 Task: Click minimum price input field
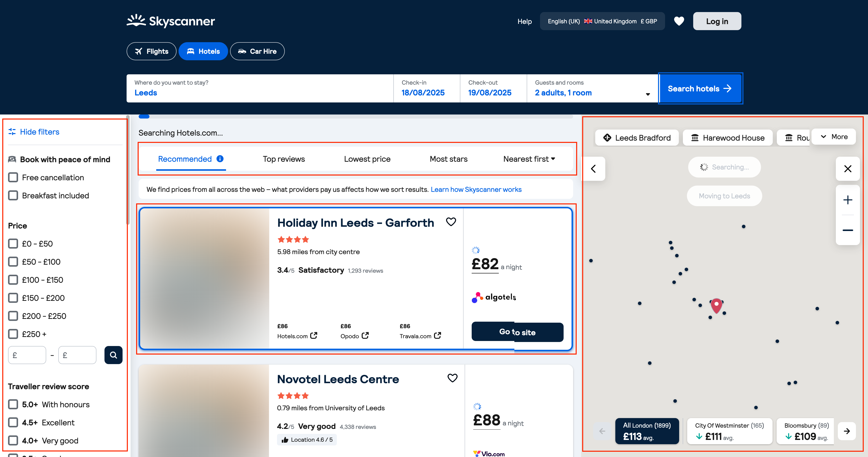coord(27,355)
